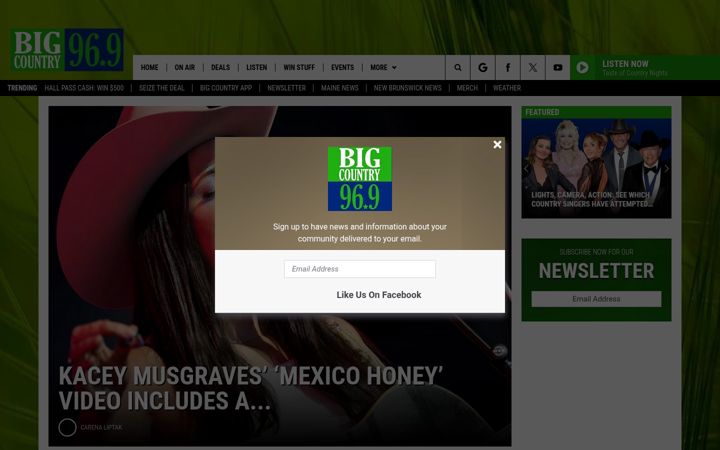Screen dimensions: 720x450
Task: Open the Win Stuff menu
Action: coord(299,68)
